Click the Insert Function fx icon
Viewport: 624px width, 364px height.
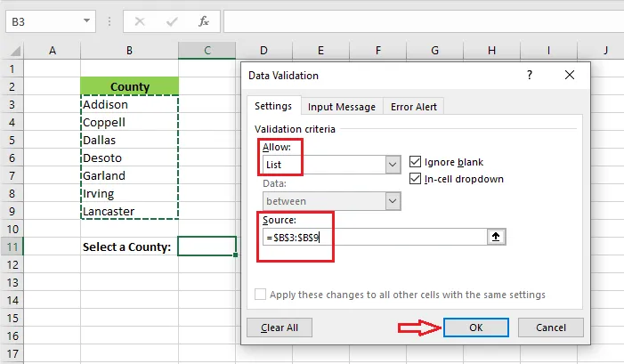(x=203, y=21)
